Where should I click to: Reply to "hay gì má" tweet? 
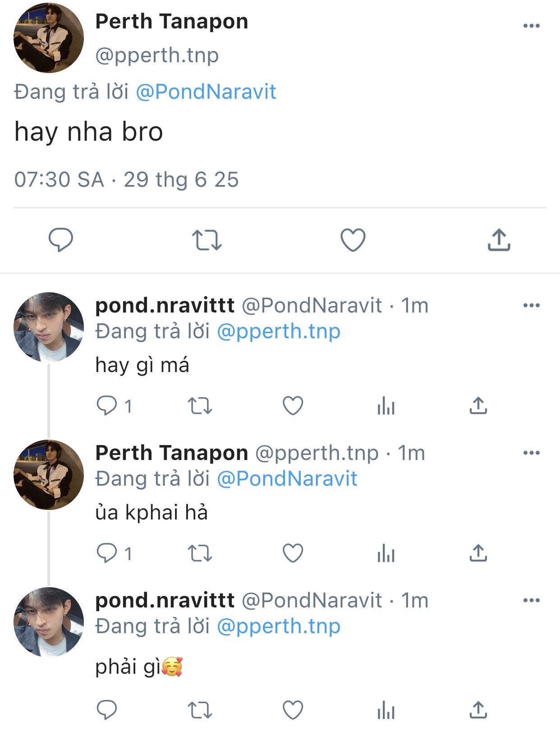tap(107, 405)
